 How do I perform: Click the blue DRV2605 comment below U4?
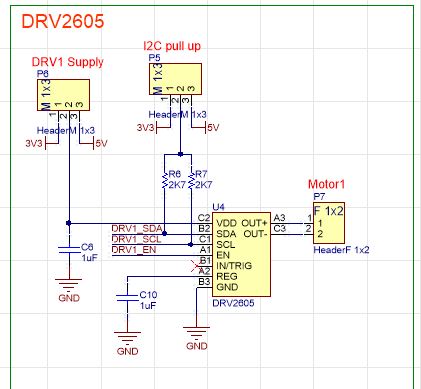(x=233, y=303)
